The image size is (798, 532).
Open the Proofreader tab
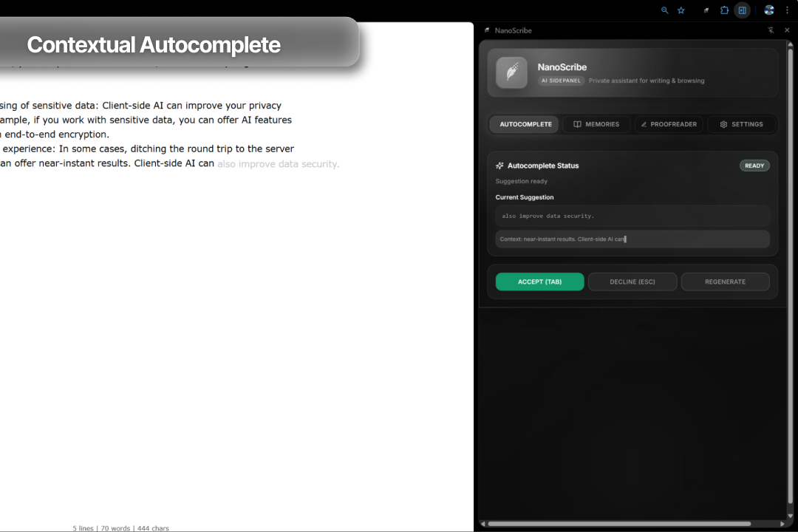(x=669, y=124)
